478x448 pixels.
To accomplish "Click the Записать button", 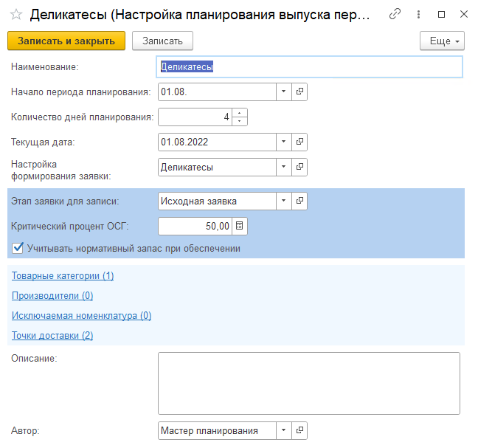I will pyautogui.click(x=162, y=41).
